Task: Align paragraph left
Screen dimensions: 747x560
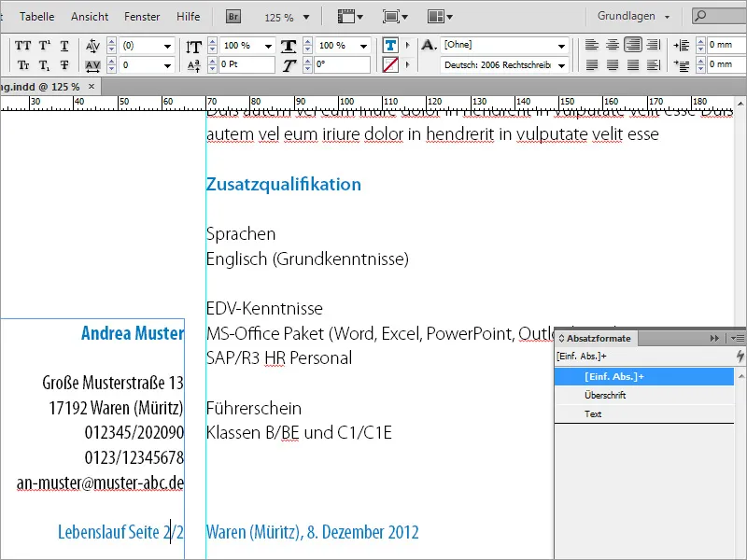Action: [x=592, y=45]
